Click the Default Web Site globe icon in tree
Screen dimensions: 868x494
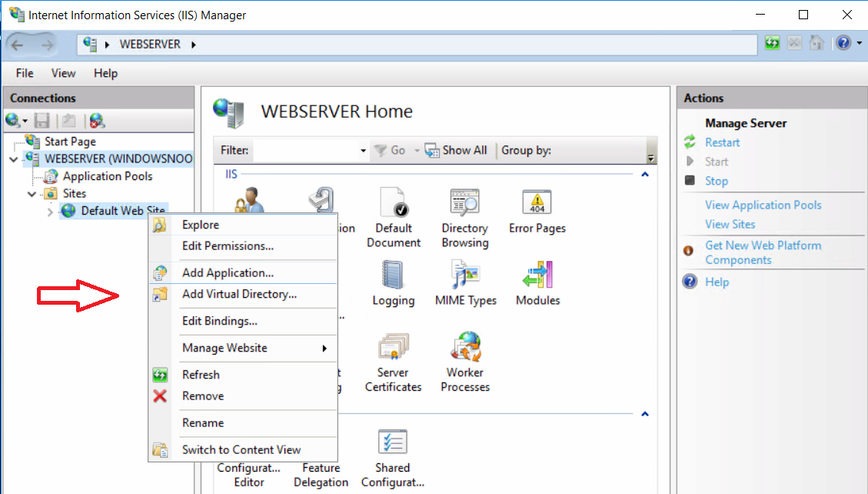coord(68,210)
